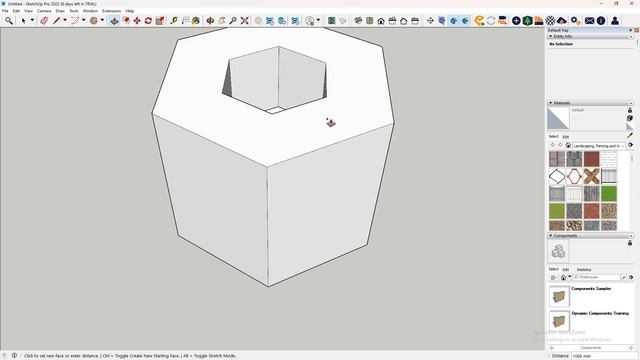Click the checkered sphere toolbar icon

550,20
